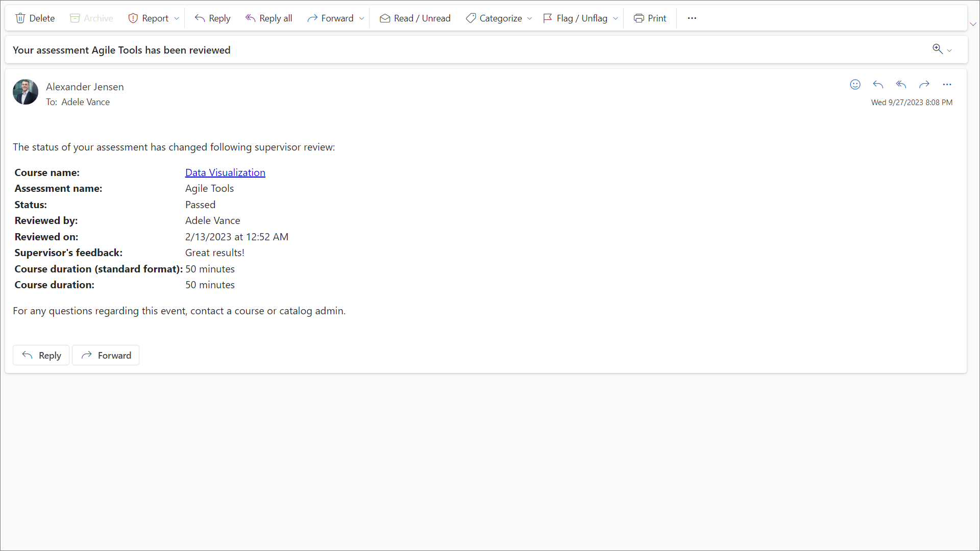Expand the Forward options dropdown arrow
The image size is (980, 551).
362,18
